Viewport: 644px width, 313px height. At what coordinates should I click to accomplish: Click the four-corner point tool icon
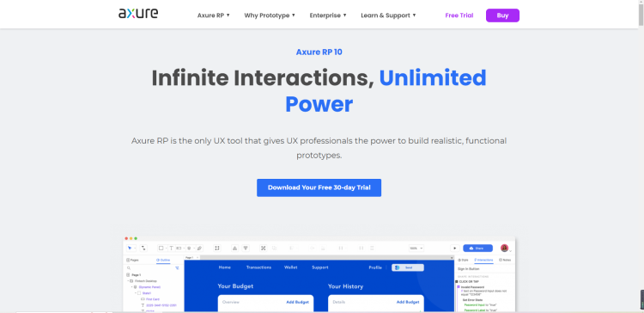coord(217,248)
